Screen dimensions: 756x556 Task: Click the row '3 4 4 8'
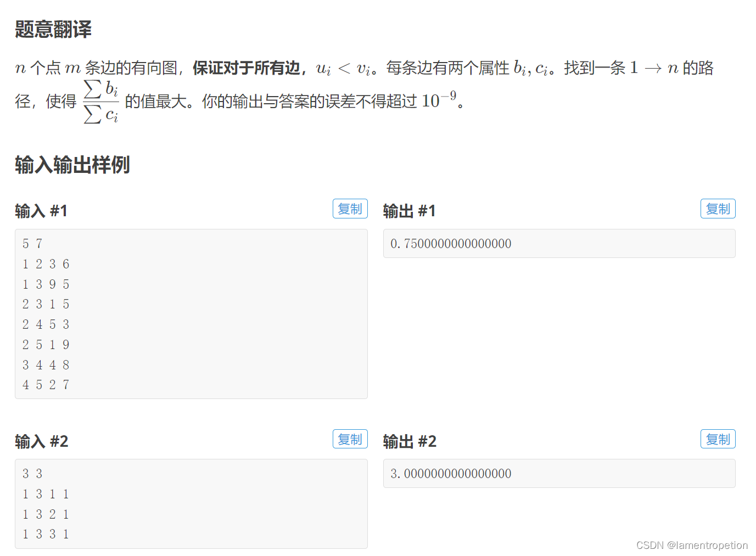(46, 365)
